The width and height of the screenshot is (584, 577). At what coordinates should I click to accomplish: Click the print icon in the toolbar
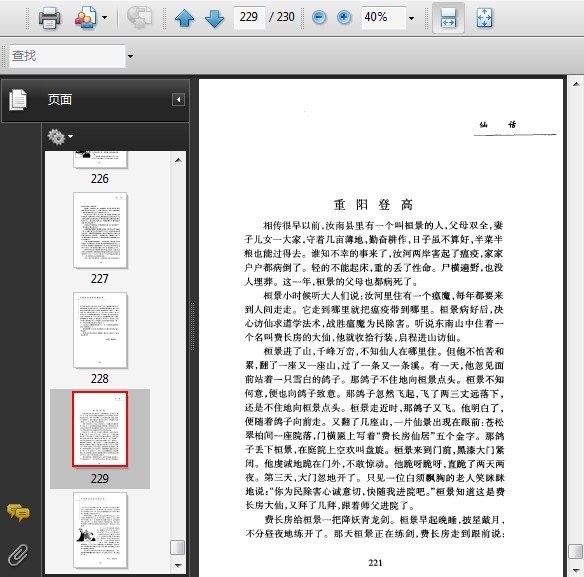coord(50,18)
